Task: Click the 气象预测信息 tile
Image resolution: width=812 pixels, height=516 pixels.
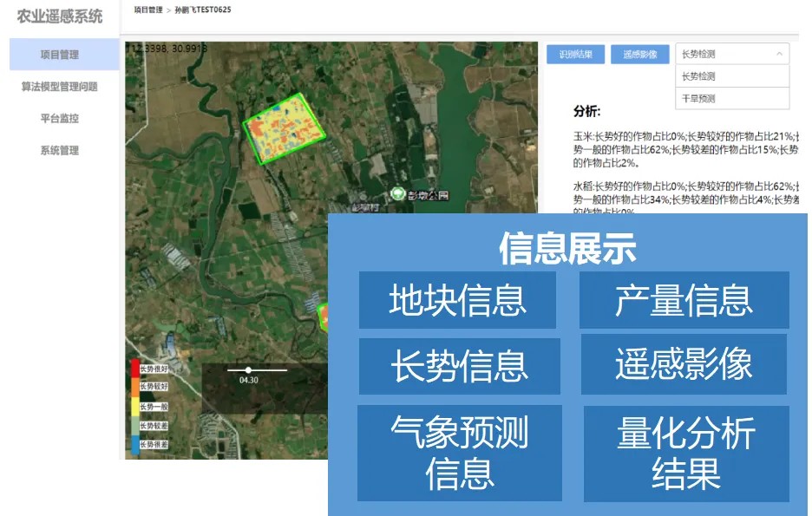Action: [459, 453]
